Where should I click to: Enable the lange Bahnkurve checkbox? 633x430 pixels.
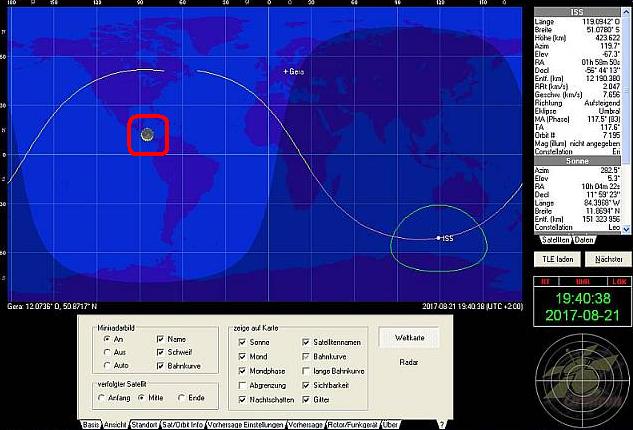point(306,370)
